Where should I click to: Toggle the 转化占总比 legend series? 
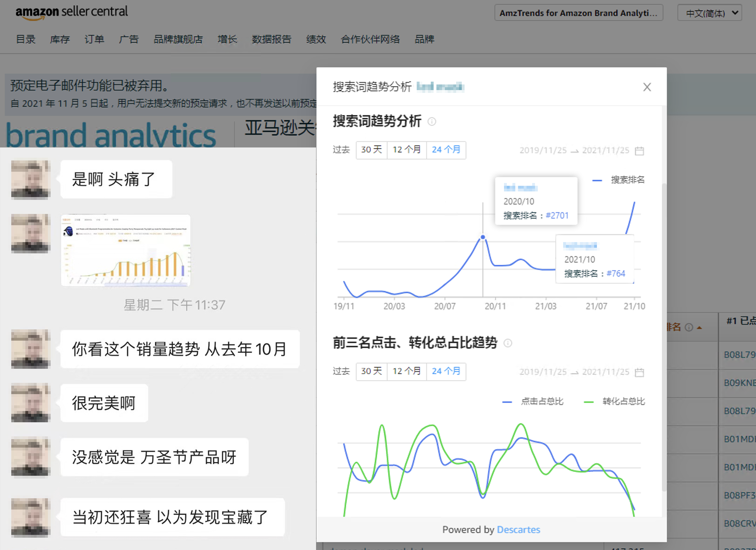click(x=623, y=402)
